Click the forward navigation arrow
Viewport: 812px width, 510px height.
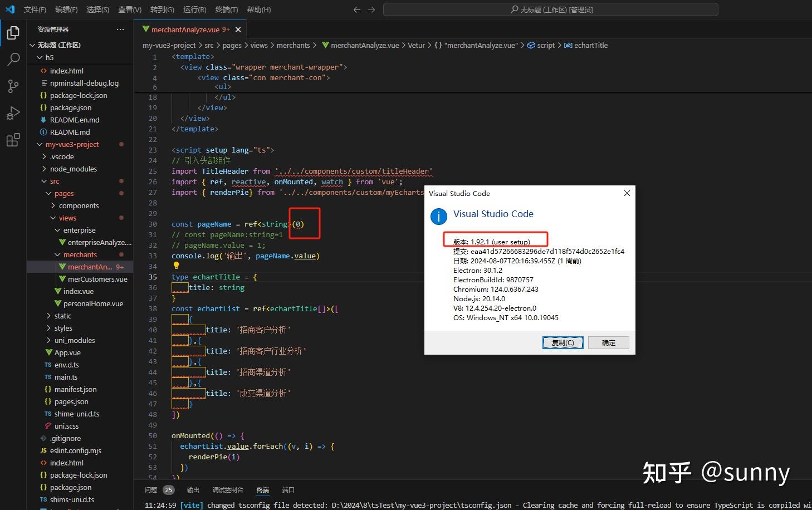click(x=371, y=9)
